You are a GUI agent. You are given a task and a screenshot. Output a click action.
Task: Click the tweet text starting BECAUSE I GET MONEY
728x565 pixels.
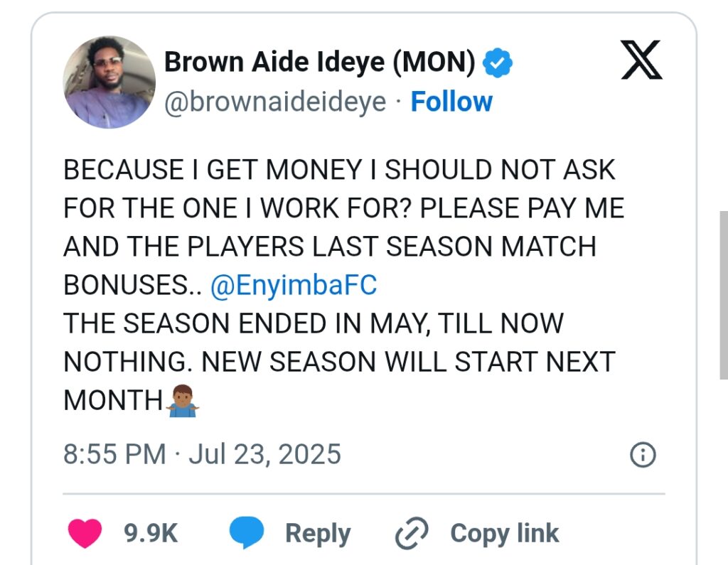340,171
